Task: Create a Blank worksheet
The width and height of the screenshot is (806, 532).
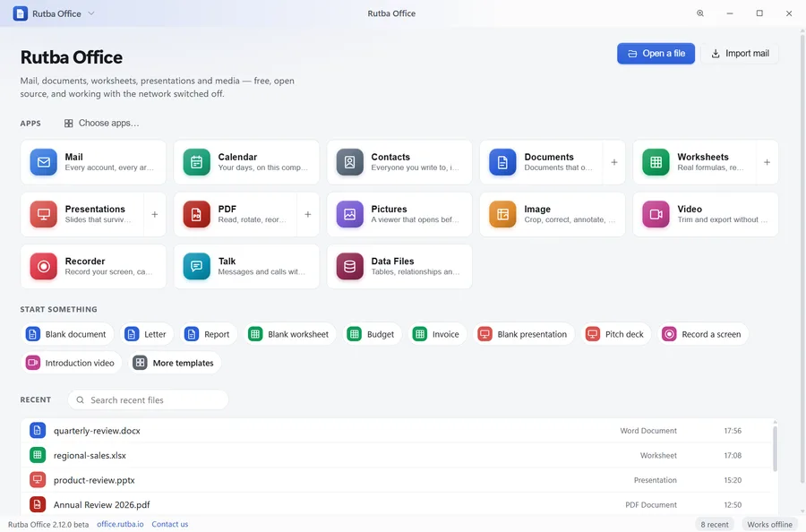Action: 289,334
